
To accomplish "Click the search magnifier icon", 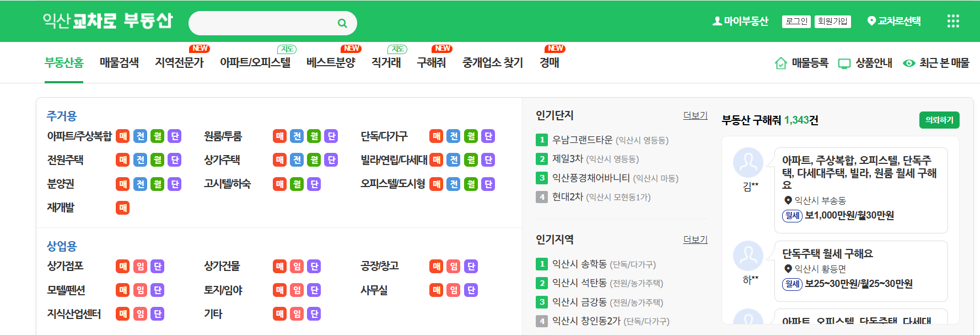I will 342,23.
